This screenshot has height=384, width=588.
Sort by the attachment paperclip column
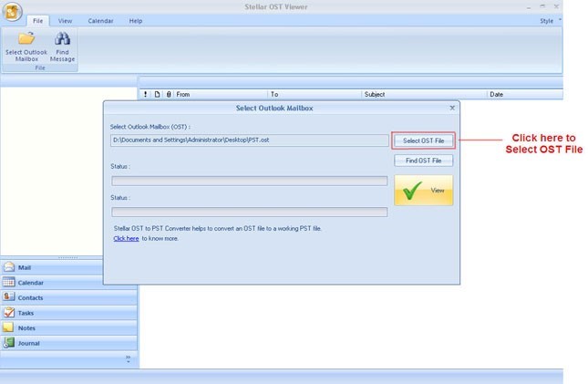[x=169, y=94]
